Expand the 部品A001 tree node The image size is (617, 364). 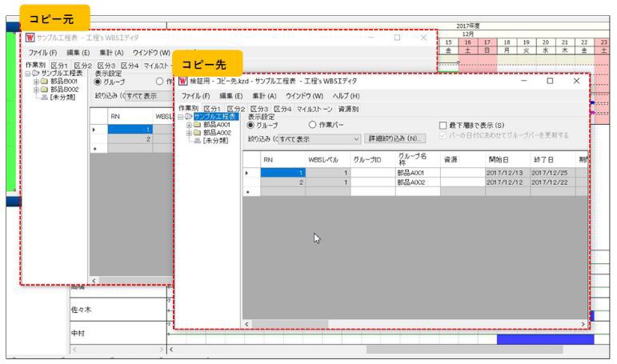[x=189, y=125]
